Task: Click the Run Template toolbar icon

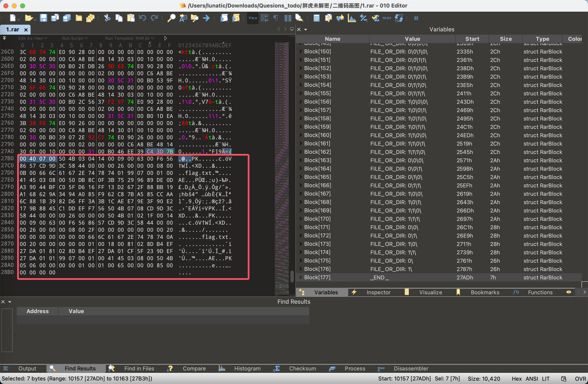Action: [236, 18]
